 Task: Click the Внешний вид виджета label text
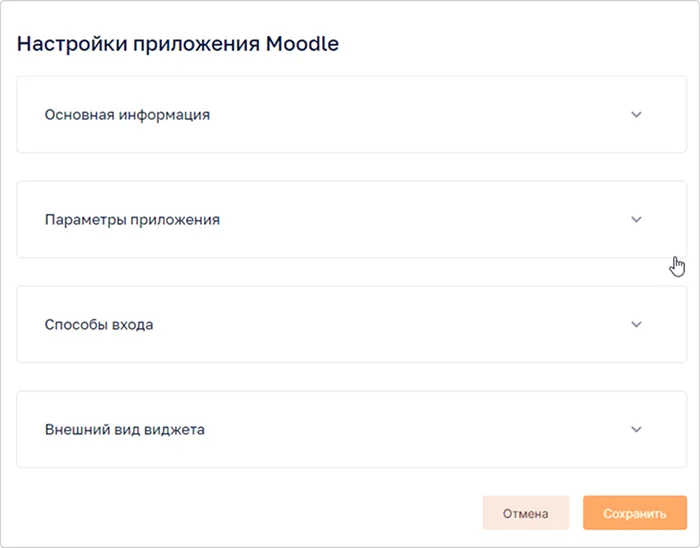click(x=125, y=429)
